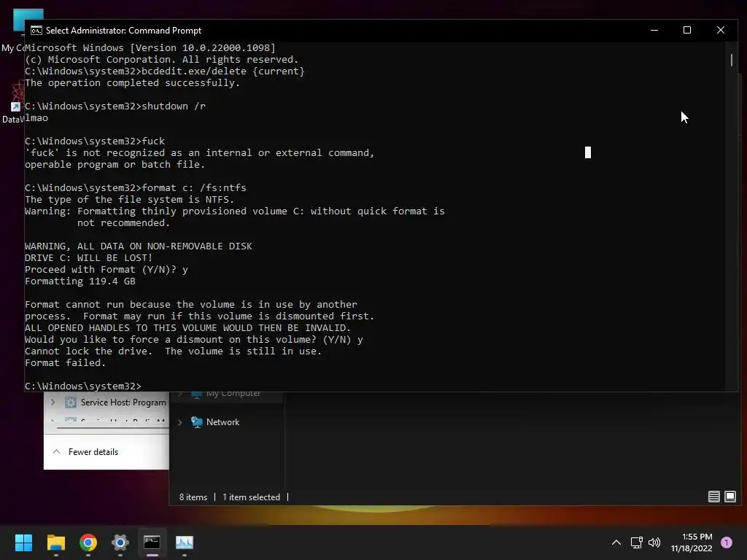Open the volume speaker tray icon
The image size is (747, 560).
pos(654,542)
